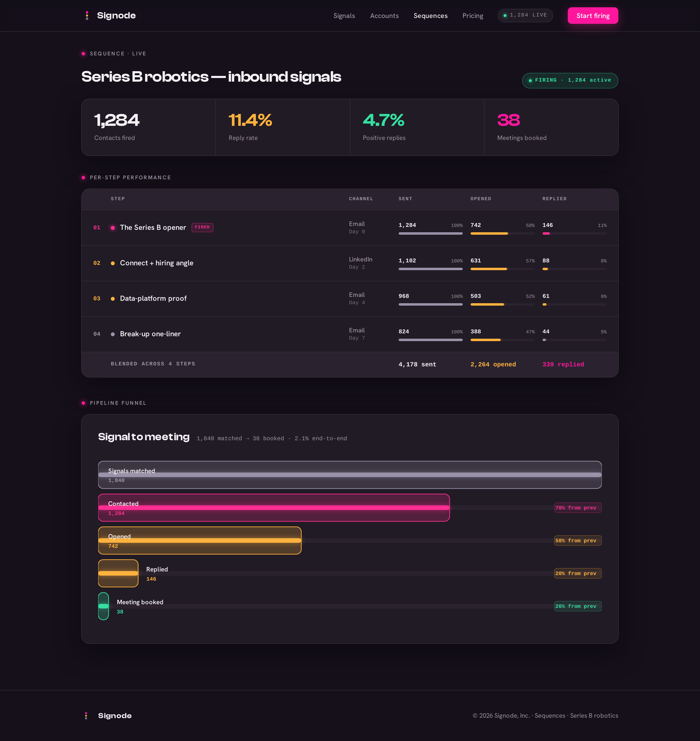This screenshot has height=741, width=700.
Task: Click the Email Day 7 channel cell
Action: tap(357, 334)
